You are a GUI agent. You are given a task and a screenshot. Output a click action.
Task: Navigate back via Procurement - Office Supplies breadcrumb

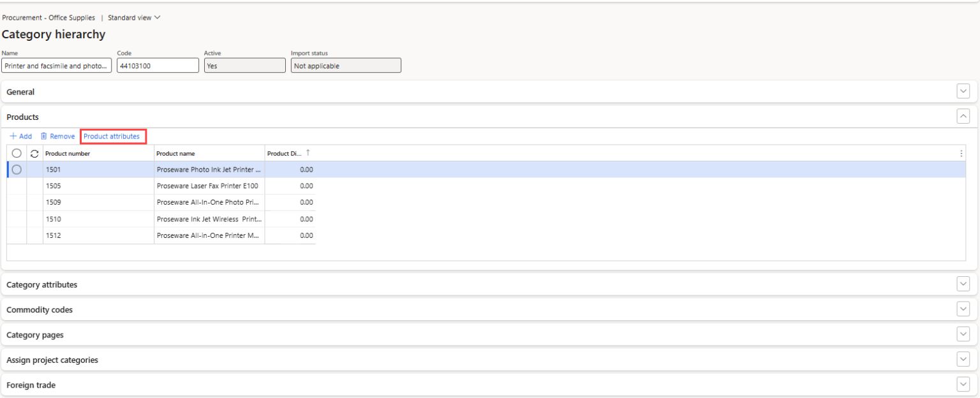[48, 17]
